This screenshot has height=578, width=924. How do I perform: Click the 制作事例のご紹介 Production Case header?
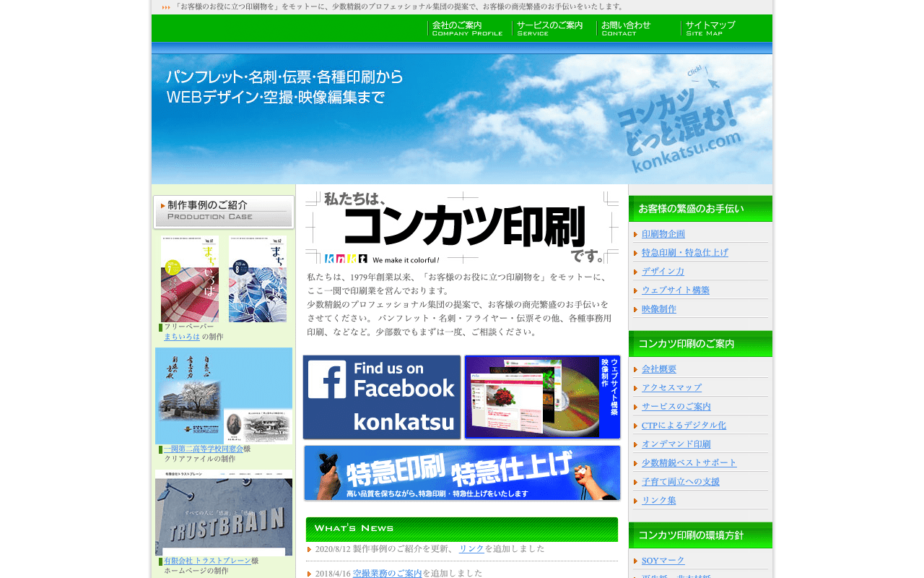224,212
